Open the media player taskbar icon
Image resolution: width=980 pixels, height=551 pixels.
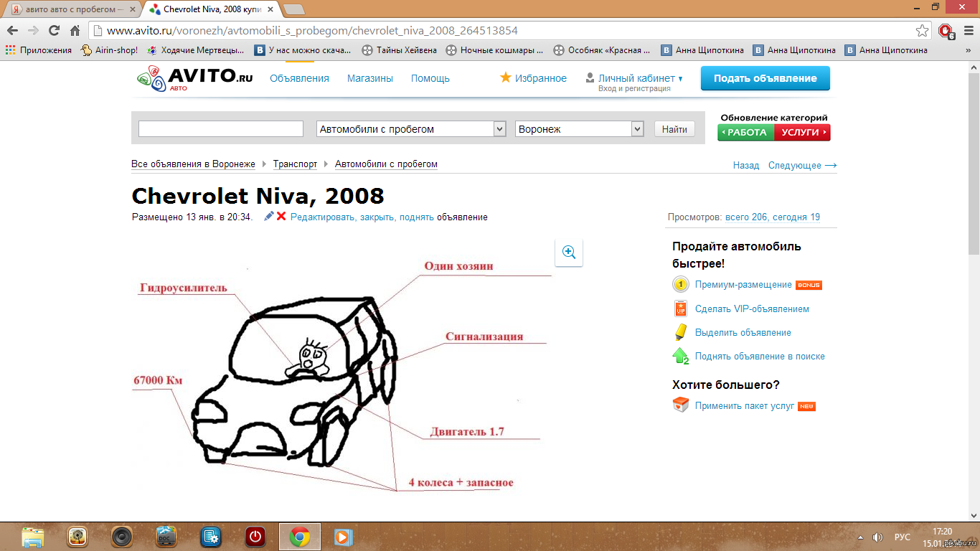(343, 537)
